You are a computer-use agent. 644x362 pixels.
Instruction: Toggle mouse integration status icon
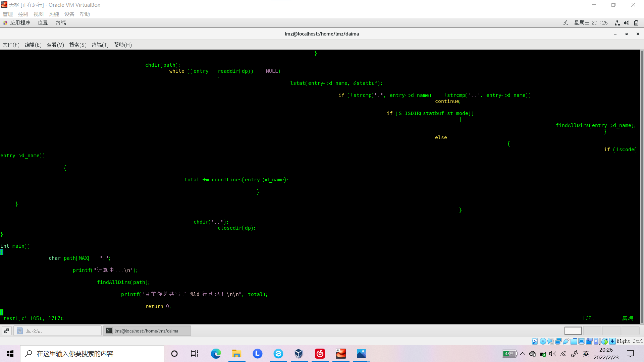click(x=605, y=341)
